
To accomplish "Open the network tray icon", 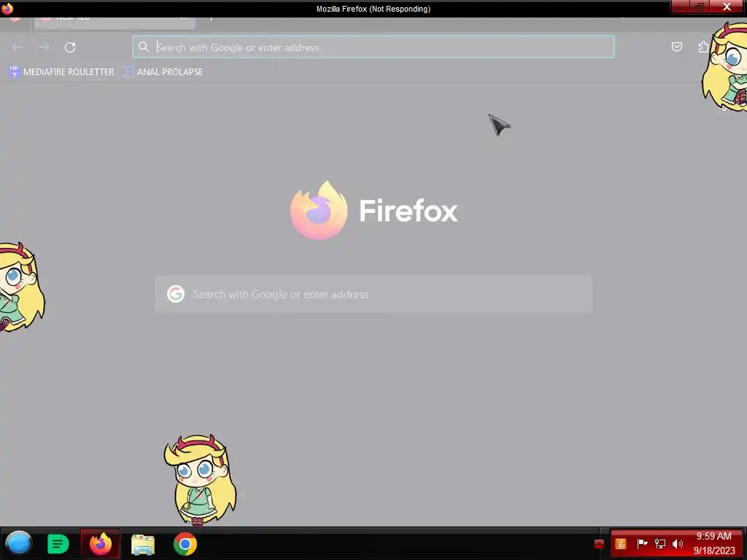I will coord(659,544).
